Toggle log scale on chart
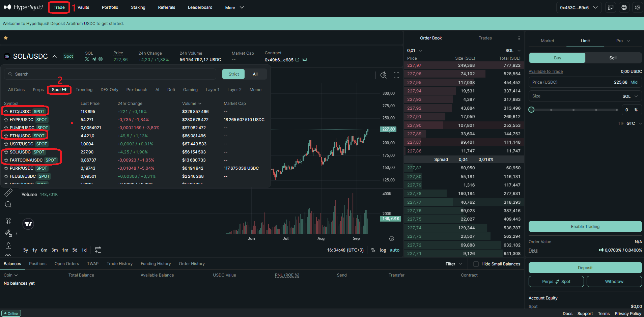The width and height of the screenshot is (644, 317). pos(383,250)
